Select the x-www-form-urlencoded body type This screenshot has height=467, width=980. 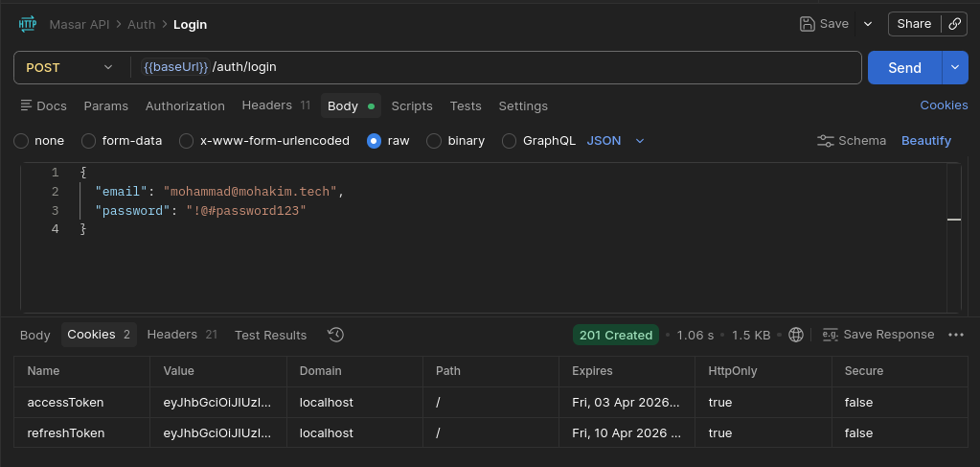point(186,141)
